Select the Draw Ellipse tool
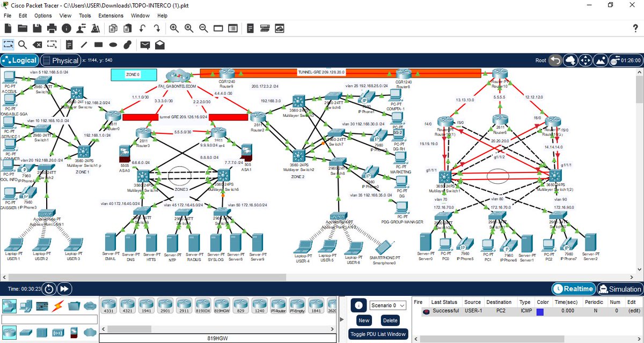The height and width of the screenshot is (343, 644). (113, 44)
